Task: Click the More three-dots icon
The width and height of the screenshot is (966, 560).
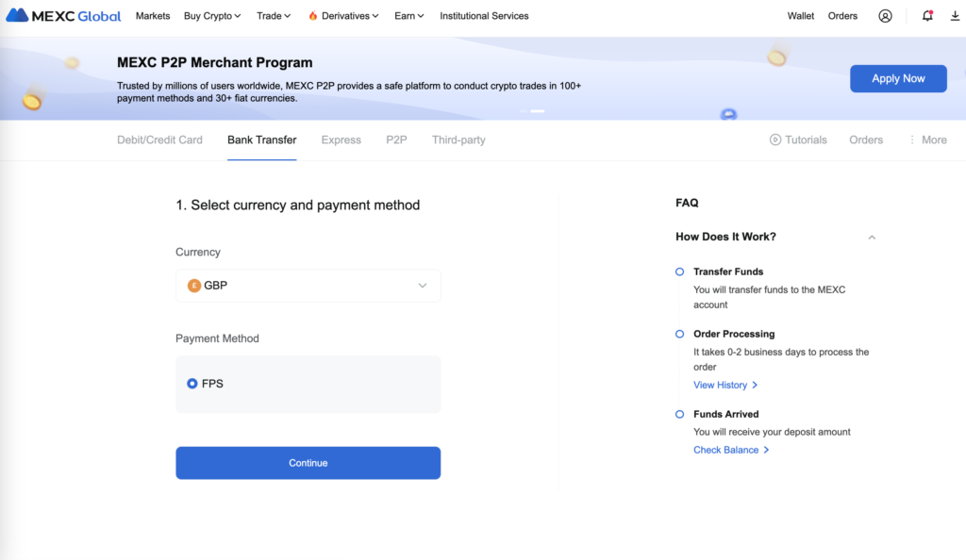Action: pyautogui.click(x=912, y=140)
